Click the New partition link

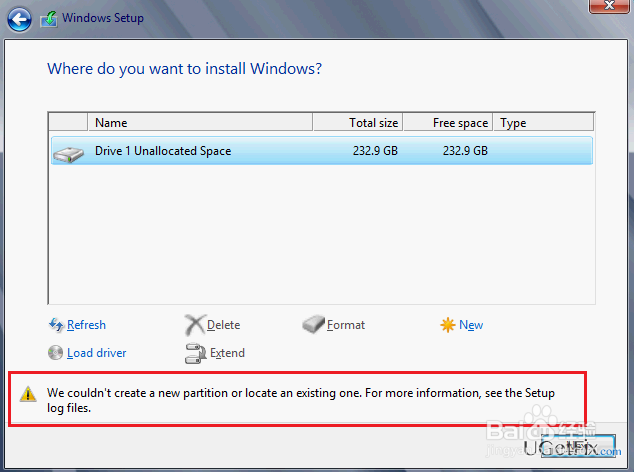pos(471,325)
